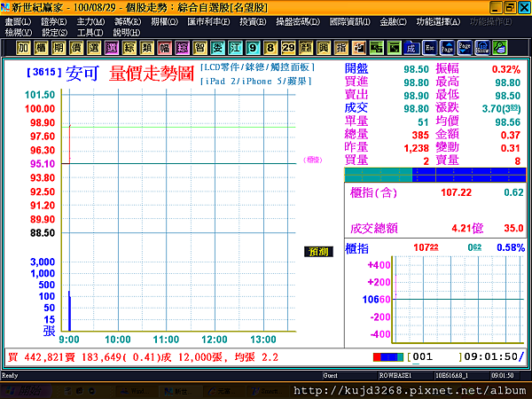The width and height of the screenshot is (532, 399).
Task: Click the Page Down toolbar button
Action: [465, 48]
